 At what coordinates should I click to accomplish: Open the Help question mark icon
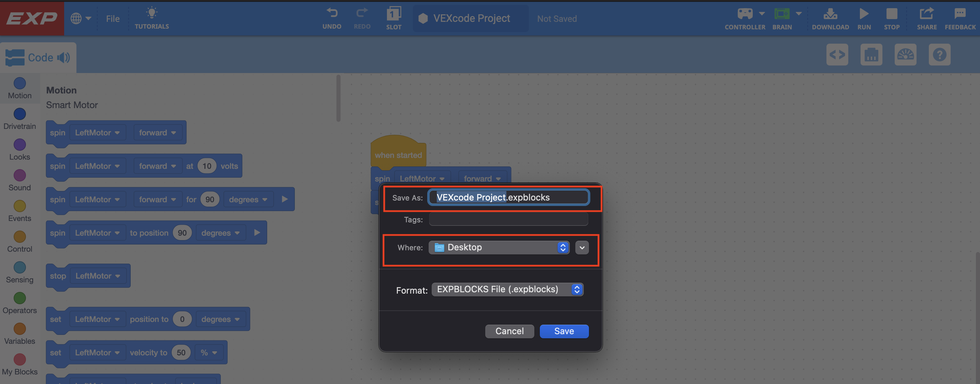[x=939, y=55]
